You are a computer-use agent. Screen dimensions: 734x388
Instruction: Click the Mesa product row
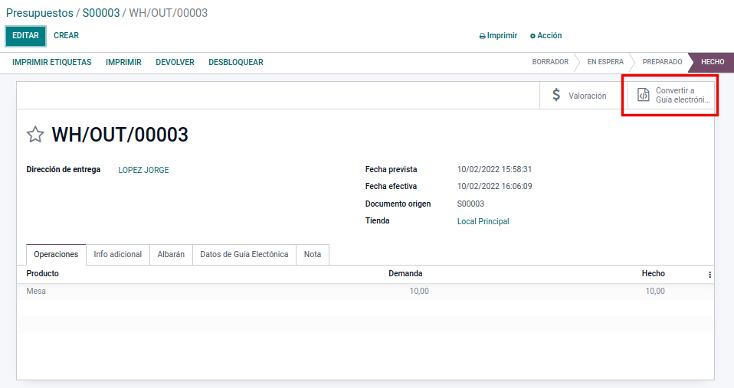(365, 291)
